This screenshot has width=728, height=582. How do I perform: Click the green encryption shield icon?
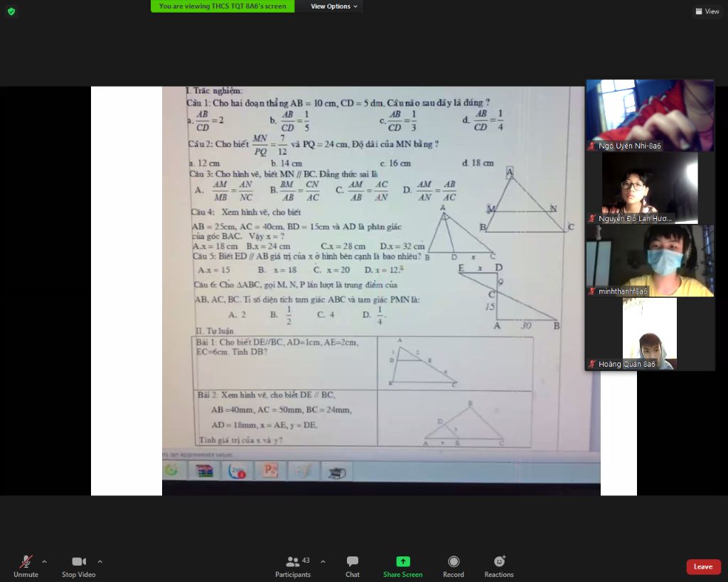tap(11, 11)
